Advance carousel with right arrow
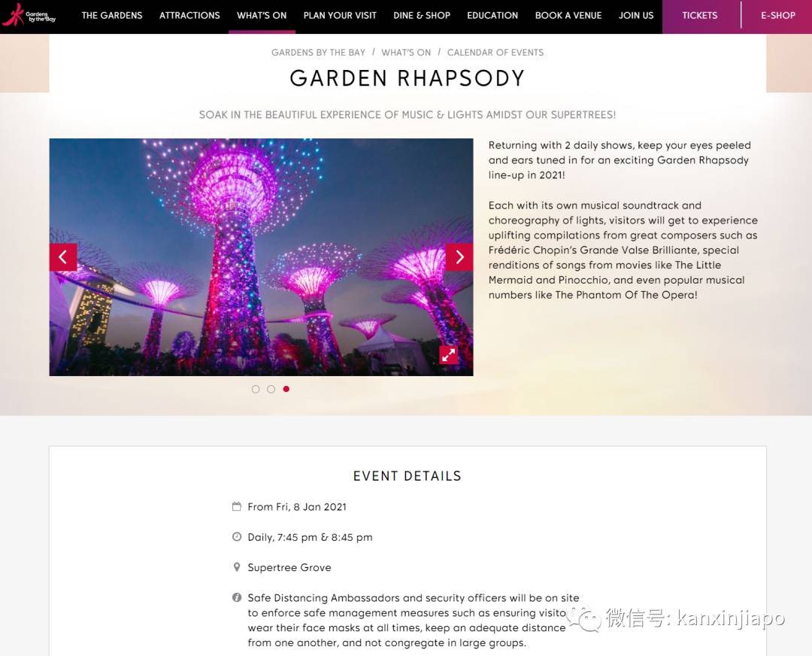Screen dimensions: 812x656 point(459,257)
